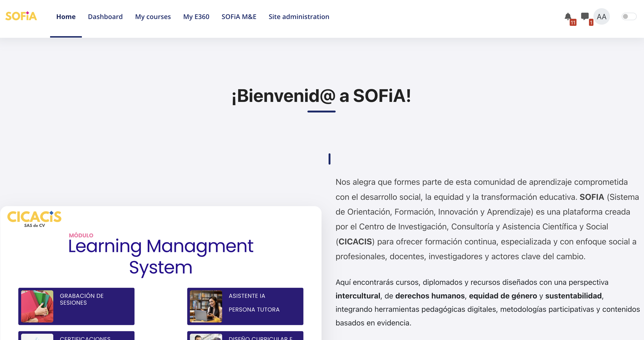644x340 pixels.
Task: Toggle the edit mode switch
Action: 629,16
